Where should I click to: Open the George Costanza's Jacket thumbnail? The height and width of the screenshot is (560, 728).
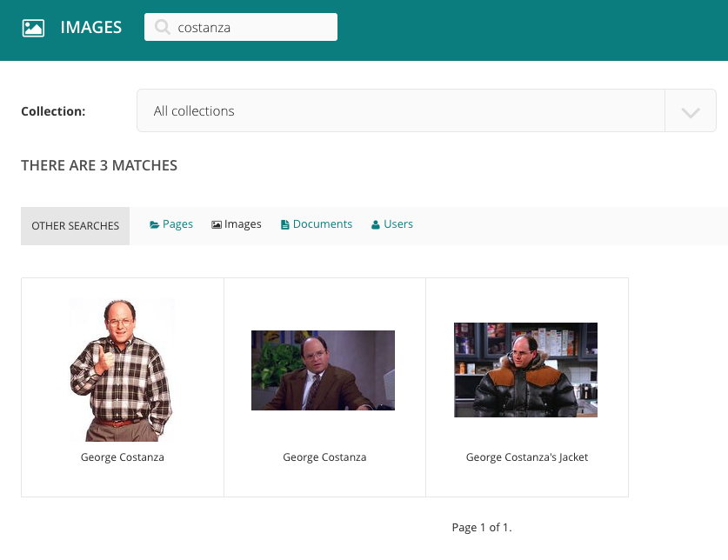(x=525, y=370)
